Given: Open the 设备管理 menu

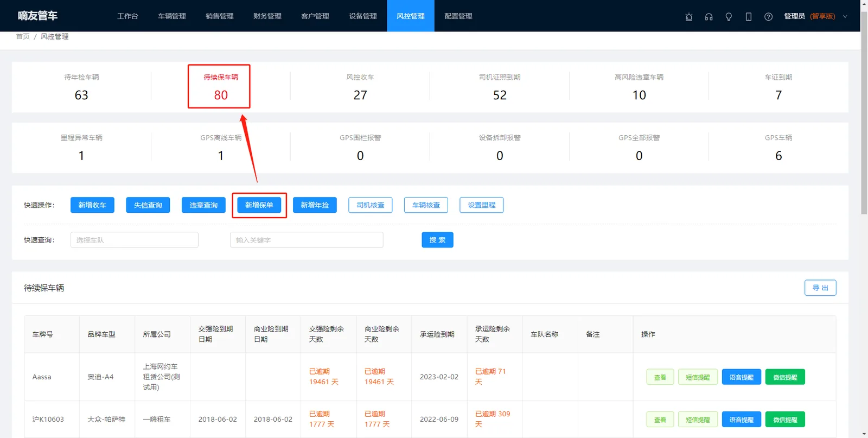Looking at the screenshot, I should (x=363, y=16).
